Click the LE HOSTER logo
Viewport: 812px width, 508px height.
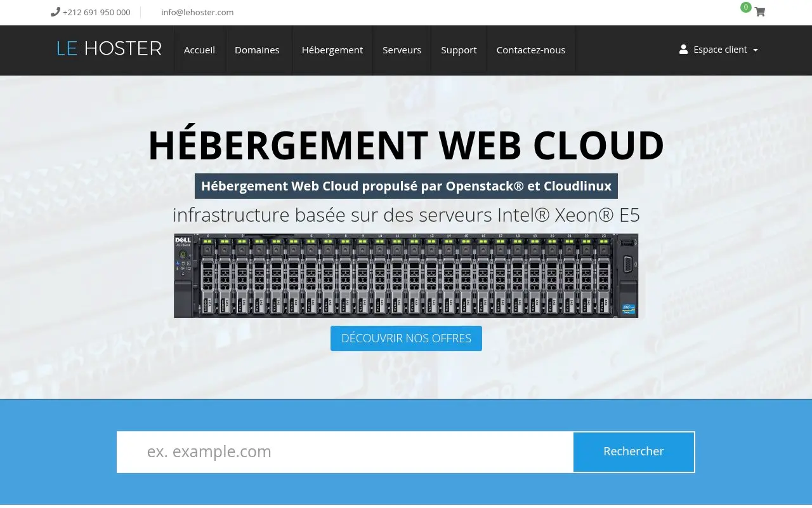pos(109,48)
